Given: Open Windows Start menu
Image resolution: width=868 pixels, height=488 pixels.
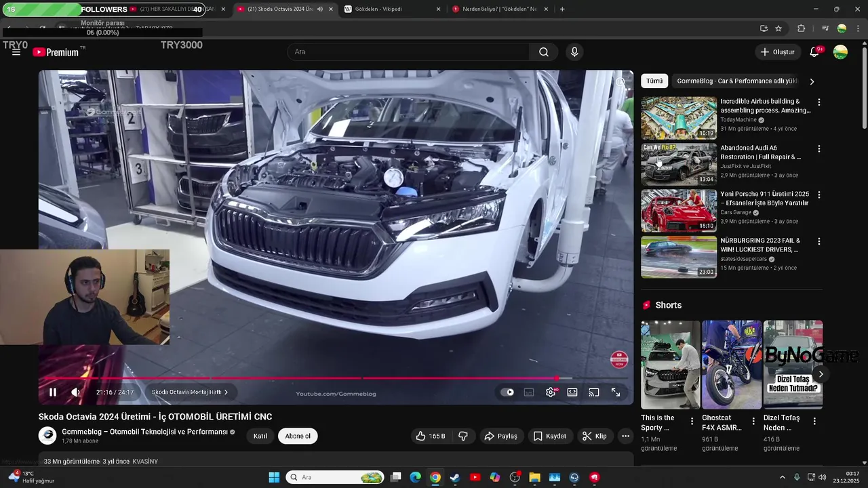Looking at the screenshot, I should pos(274,478).
